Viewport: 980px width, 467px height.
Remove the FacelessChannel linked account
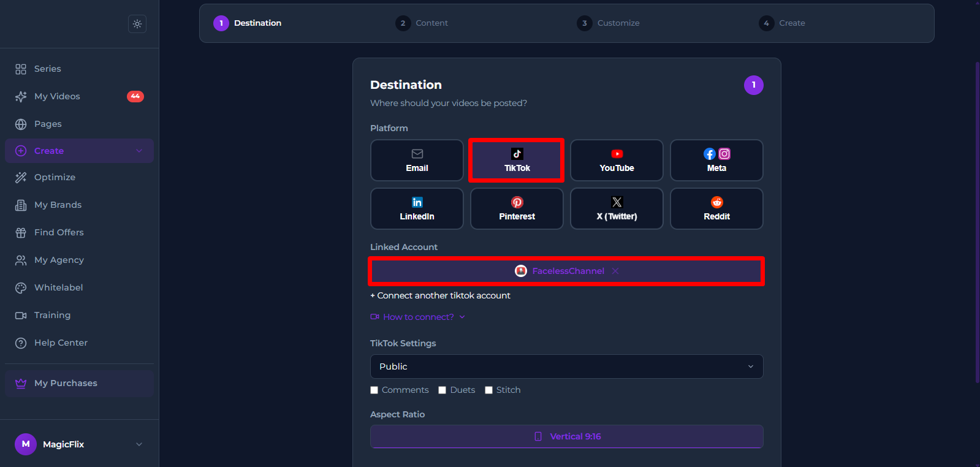(615, 271)
